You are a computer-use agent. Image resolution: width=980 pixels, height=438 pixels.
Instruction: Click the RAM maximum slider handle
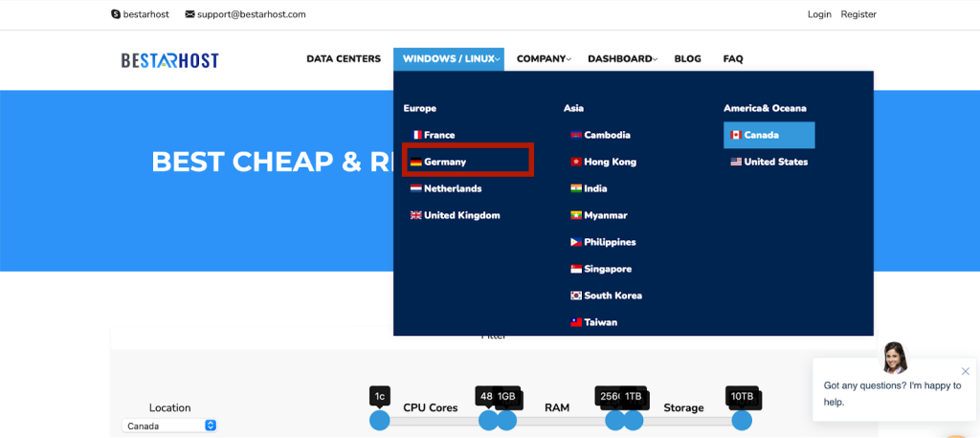[x=615, y=421]
